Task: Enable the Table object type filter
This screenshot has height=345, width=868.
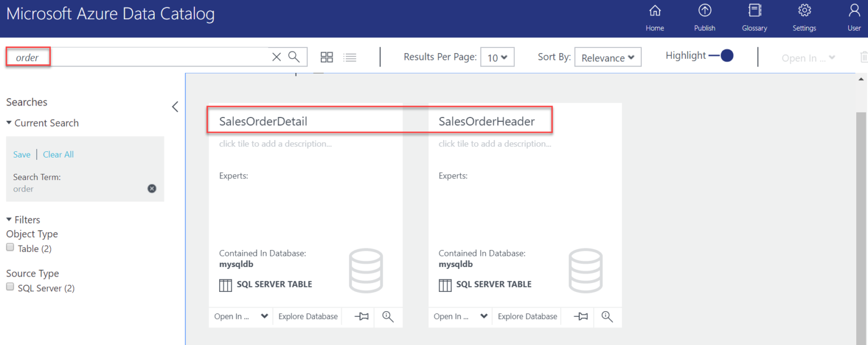Action: [10, 247]
